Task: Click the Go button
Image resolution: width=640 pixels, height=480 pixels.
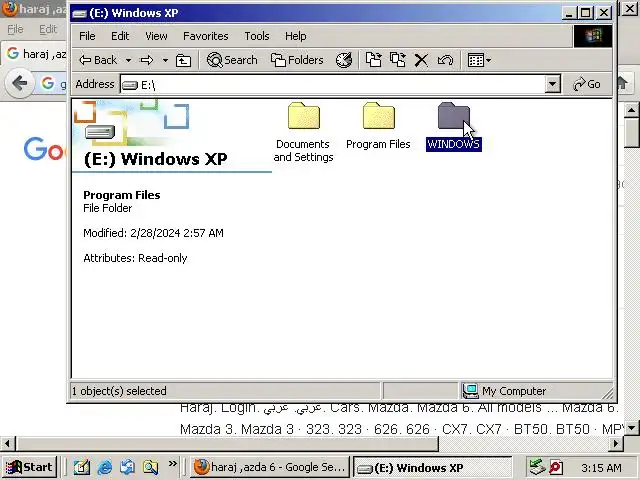Action: click(587, 84)
